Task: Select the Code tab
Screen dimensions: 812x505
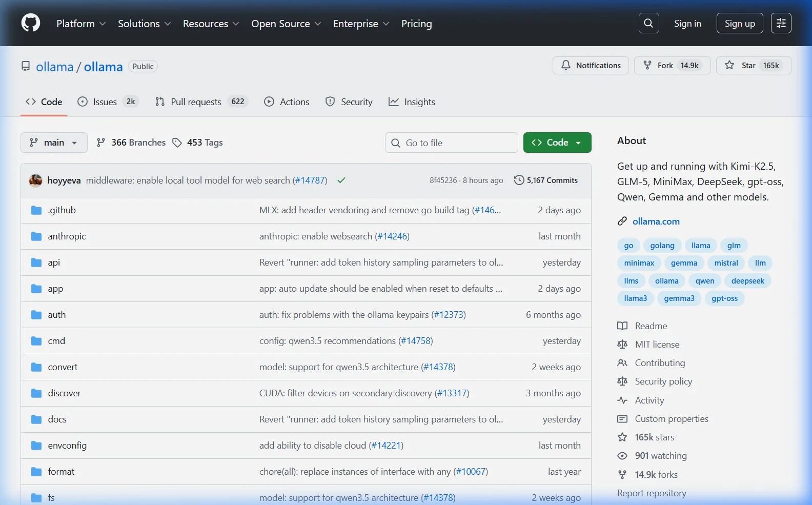Action: 44,102
